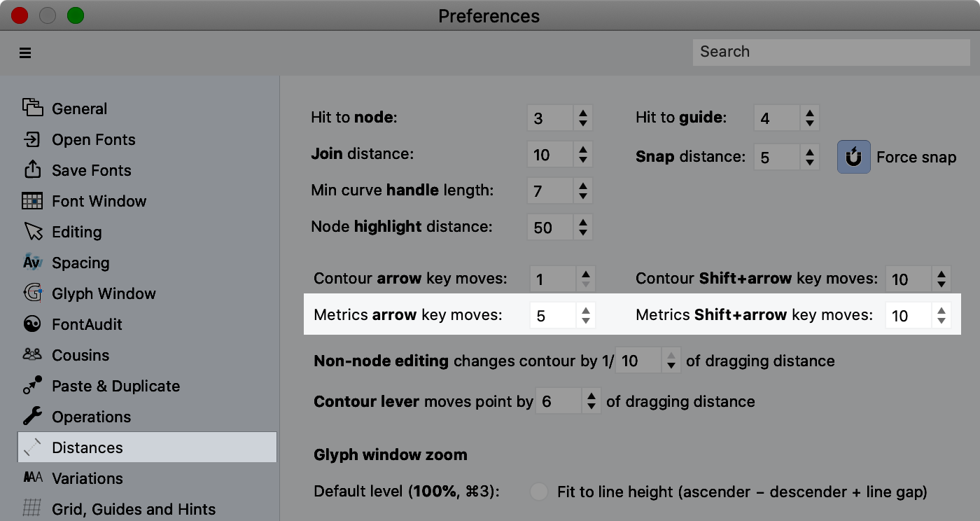The width and height of the screenshot is (980, 521).
Task: Toggle the Force snap magnet button
Action: tap(854, 157)
